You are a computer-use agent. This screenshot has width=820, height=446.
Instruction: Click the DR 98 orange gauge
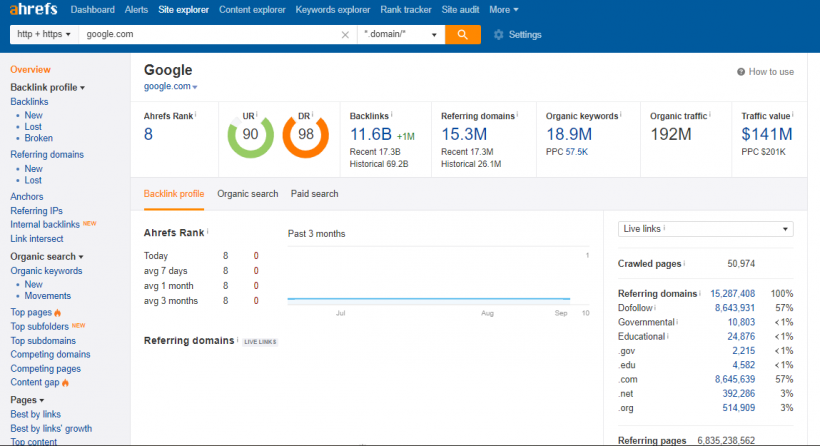(x=306, y=135)
